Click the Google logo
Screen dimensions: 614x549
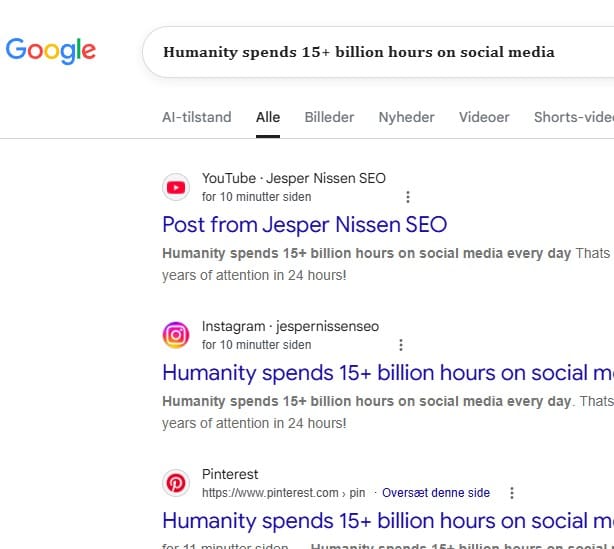coord(51,51)
